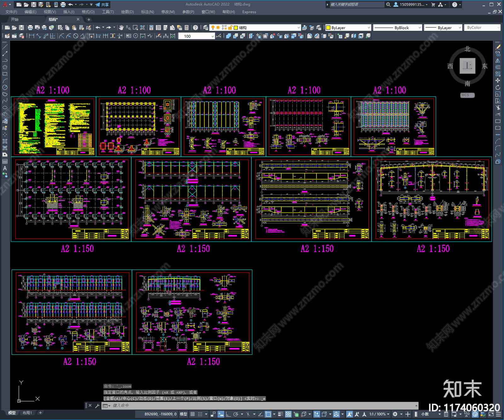
Task: Switch to the 布局1 layout tab
Action: pyautogui.click(x=27, y=413)
